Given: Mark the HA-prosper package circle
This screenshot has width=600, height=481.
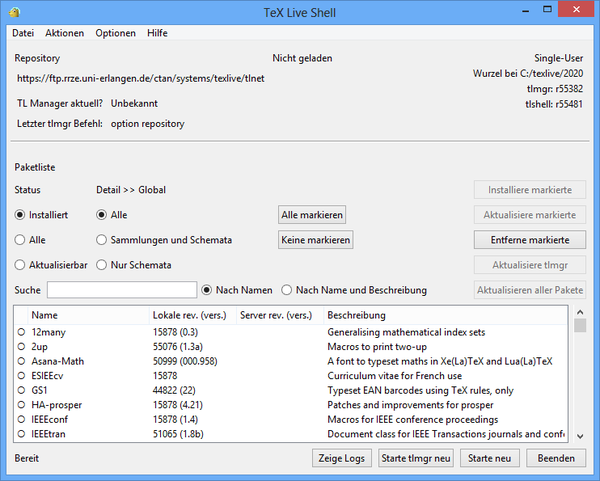Looking at the screenshot, I should [21, 404].
